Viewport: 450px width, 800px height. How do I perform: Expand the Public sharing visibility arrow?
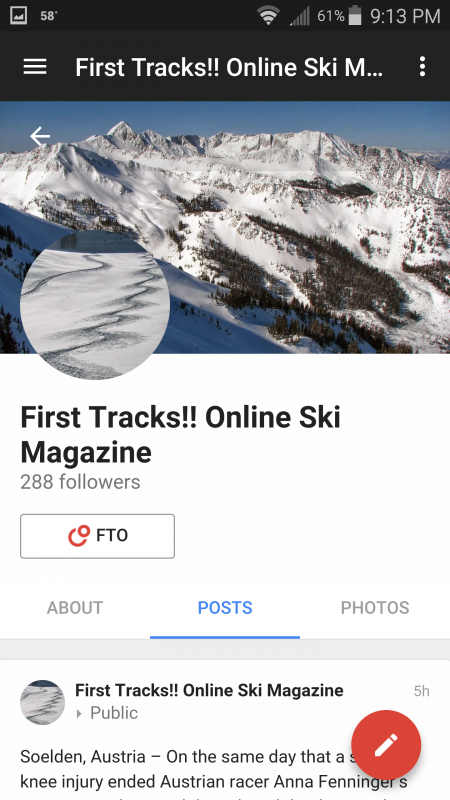pyautogui.click(x=79, y=714)
